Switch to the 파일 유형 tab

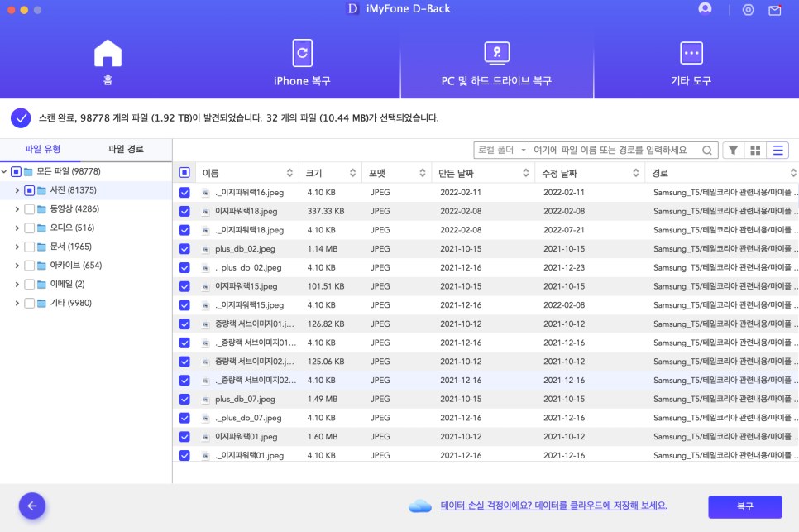(43, 149)
